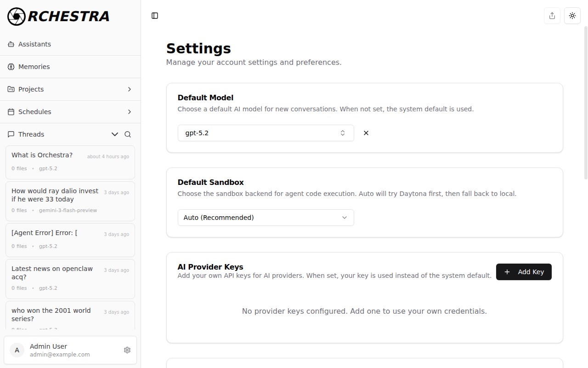Click admin@example.com email text
The image size is (588, 368).
tap(60, 355)
